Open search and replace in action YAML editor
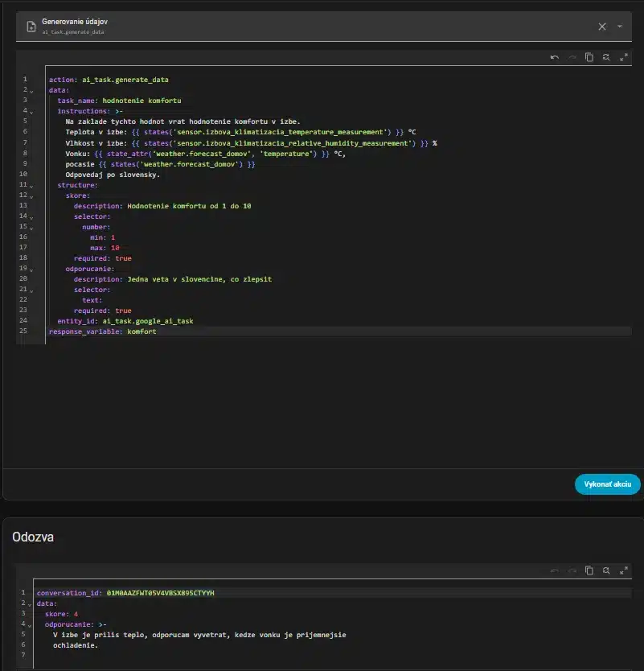 coord(606,57)
